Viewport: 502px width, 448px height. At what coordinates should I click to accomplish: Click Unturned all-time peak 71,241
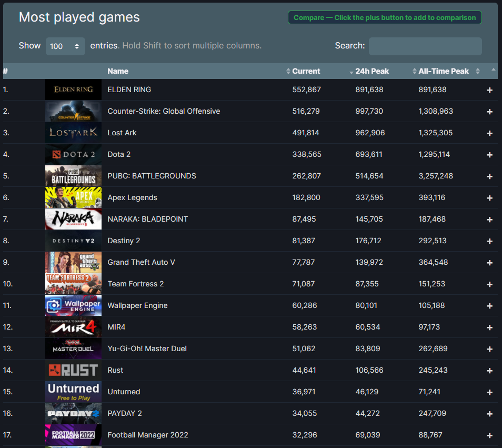pyautogui.click(x=429, y=392)
